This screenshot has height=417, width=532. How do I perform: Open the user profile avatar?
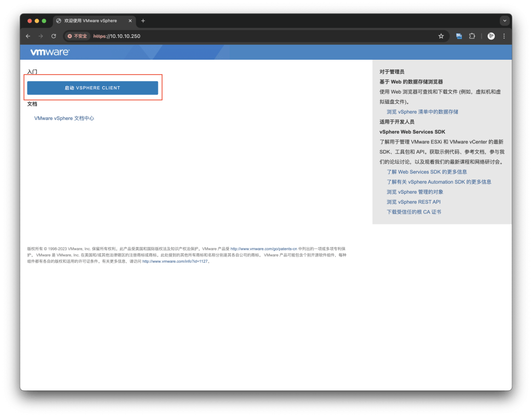(x=491, y=36)
